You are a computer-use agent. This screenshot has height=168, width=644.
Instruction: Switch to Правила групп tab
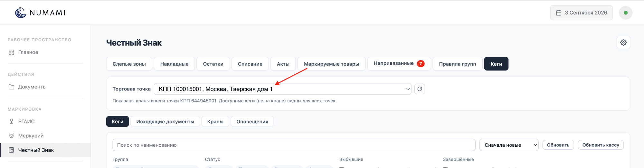(x=458, y=64)
